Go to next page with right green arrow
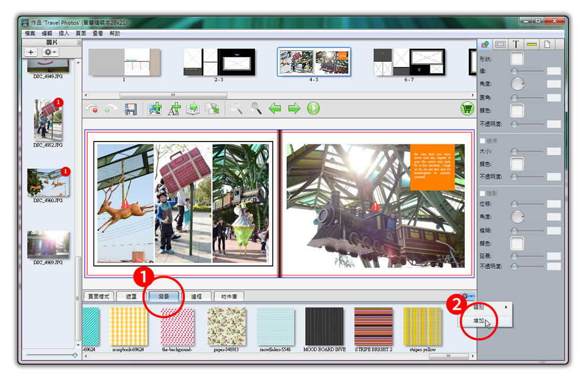 (294, 108)
